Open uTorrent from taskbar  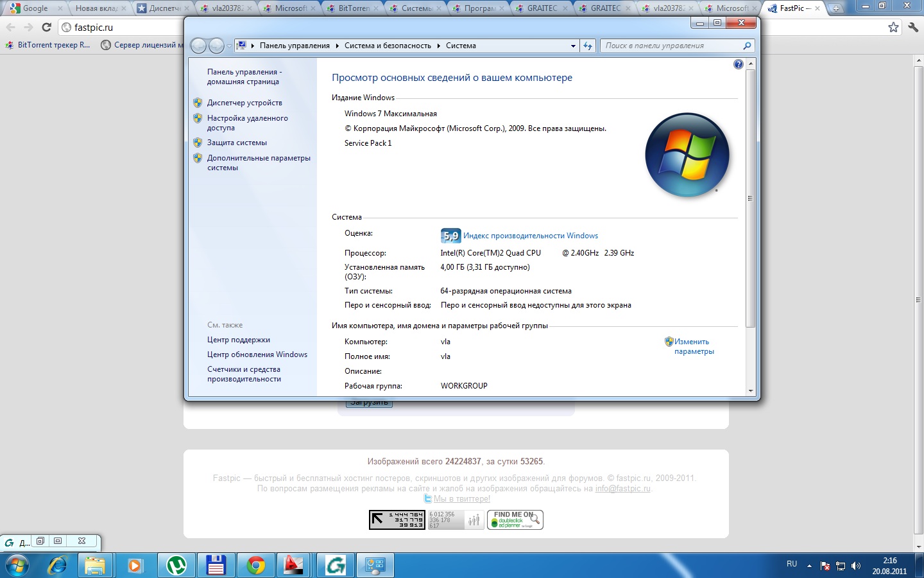[175, 565]
